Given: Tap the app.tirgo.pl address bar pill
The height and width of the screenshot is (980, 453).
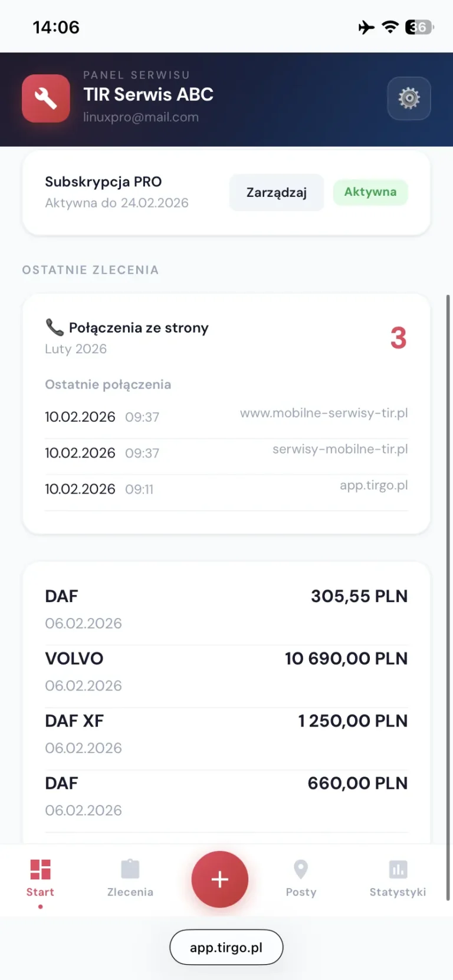Looking at the screenshot, I should 226,947.
